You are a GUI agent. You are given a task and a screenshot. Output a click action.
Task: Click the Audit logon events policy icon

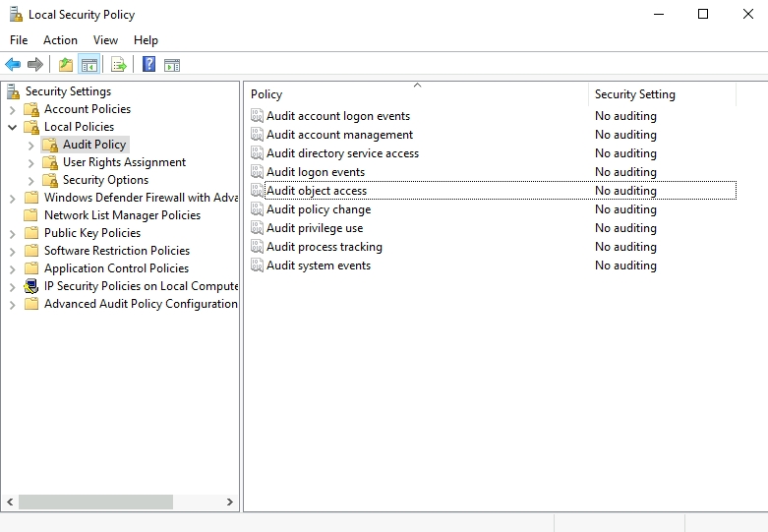coord(257,172)
